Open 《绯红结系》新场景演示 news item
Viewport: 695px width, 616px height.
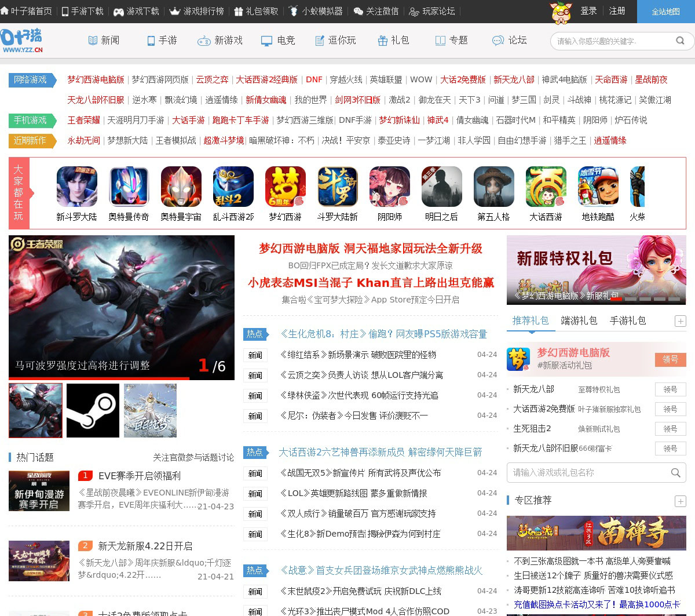(357, 355)
